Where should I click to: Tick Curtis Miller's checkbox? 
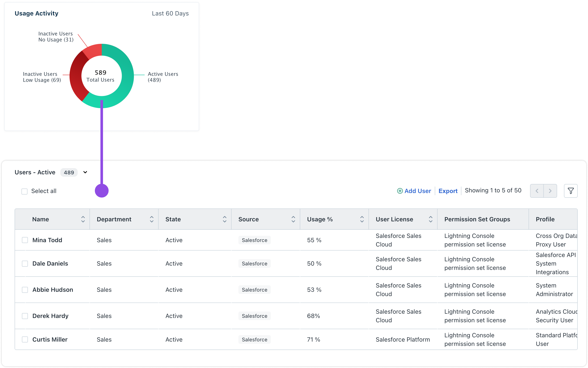click(x=25, y=339)
